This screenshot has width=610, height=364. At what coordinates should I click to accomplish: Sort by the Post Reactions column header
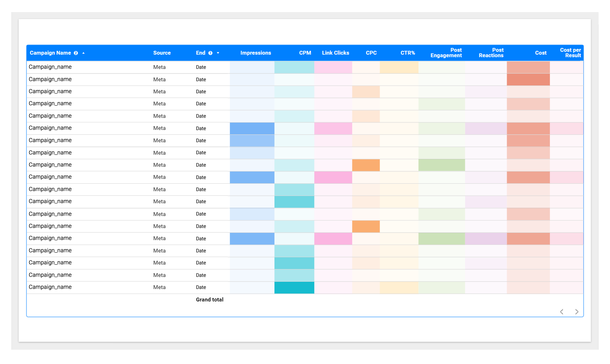point(491,53)
